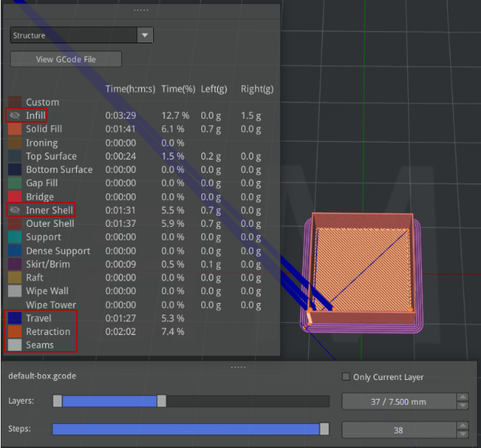Click the Seams color swatch
This screenshot has width=481, height=448.
15,345
